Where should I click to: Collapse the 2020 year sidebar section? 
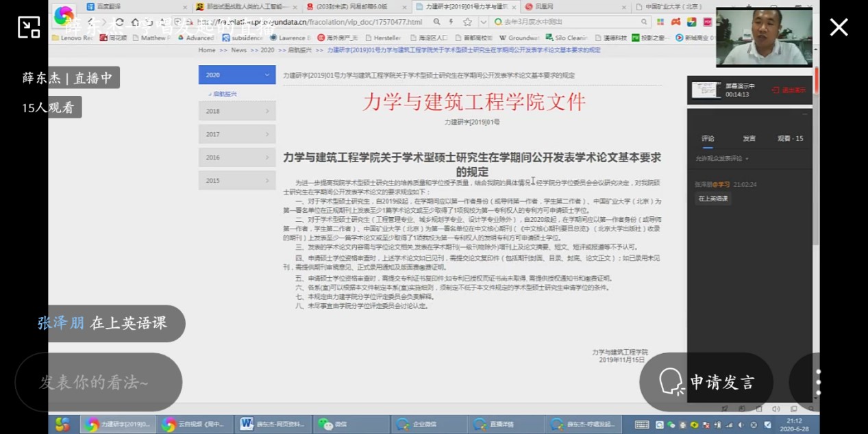click(237, 75)
